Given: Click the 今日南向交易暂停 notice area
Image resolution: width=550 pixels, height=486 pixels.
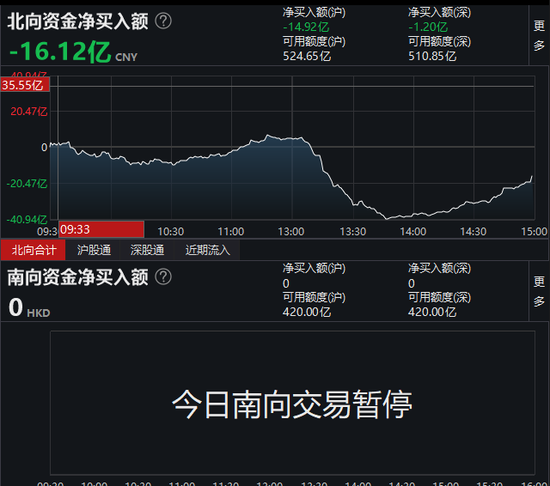Looking at the screenshot, I should pyautogui.click(x=292, y=403).
